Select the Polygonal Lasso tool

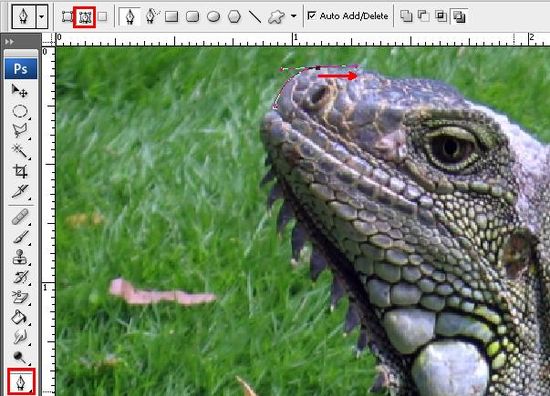click(20, 130)
